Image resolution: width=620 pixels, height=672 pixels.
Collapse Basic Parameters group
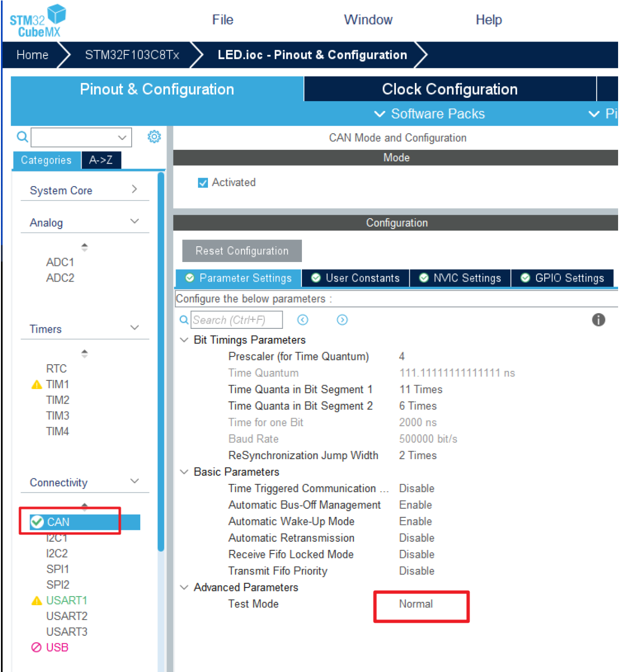pyautogui.click(x=184, y=472)
